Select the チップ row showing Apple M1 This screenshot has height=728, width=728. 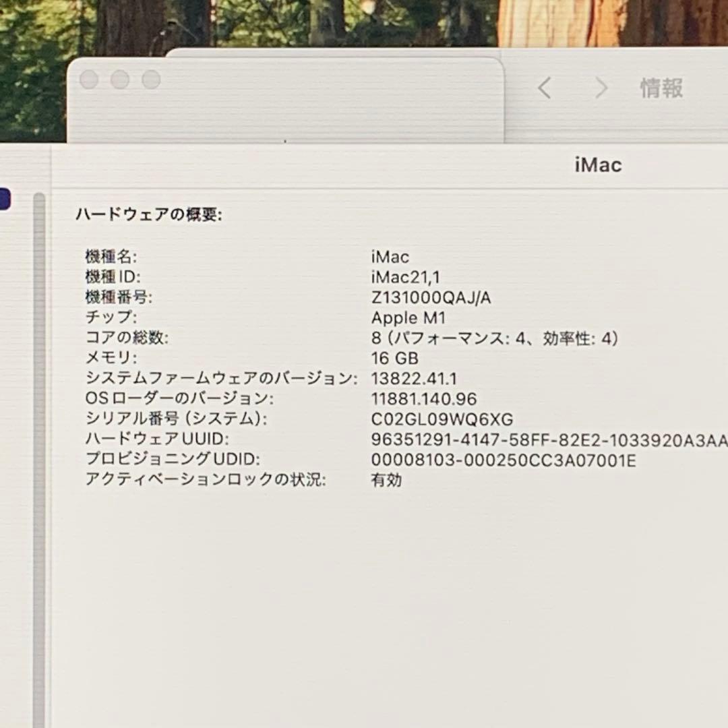pyautogui.click(x=408, y=317)
